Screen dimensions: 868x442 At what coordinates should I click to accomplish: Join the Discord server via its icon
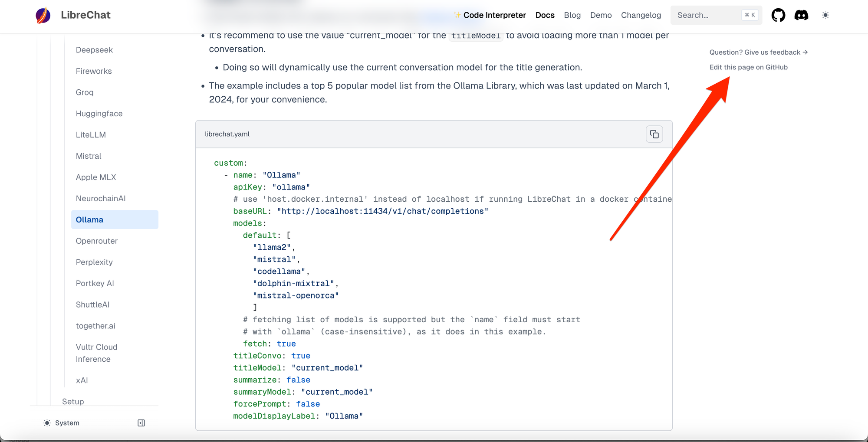click(x=802, y=15)
